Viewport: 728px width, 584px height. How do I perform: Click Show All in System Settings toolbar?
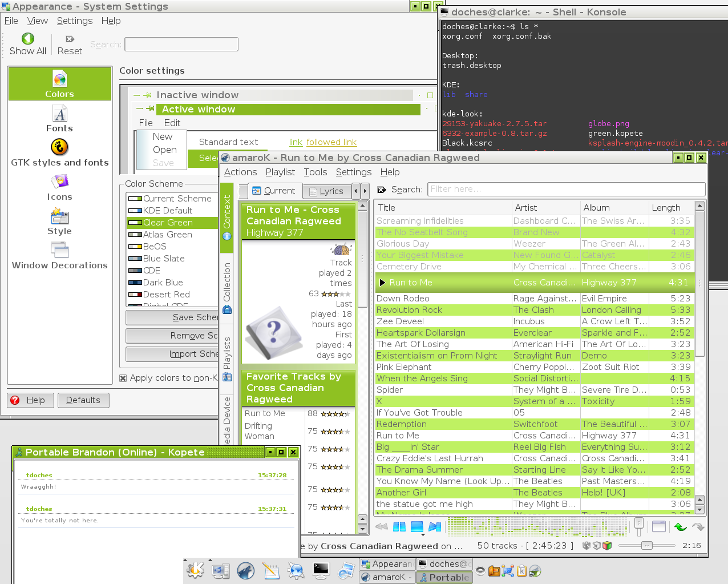click(x=27, y=44)
